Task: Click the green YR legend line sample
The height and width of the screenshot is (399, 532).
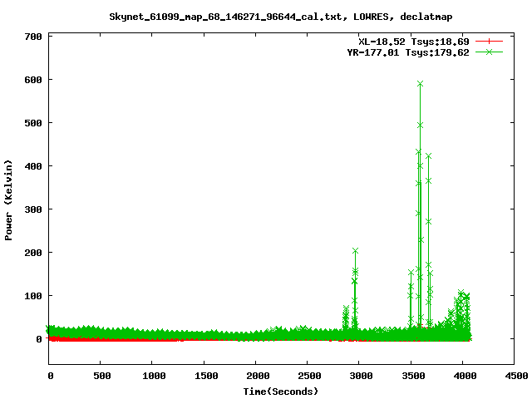Action: pos(490,52)
